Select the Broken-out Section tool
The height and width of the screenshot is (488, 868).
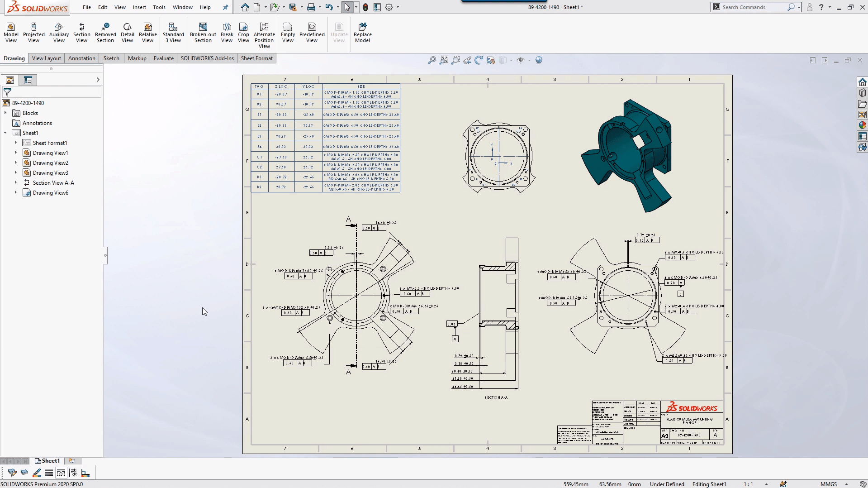click(202, 32)
